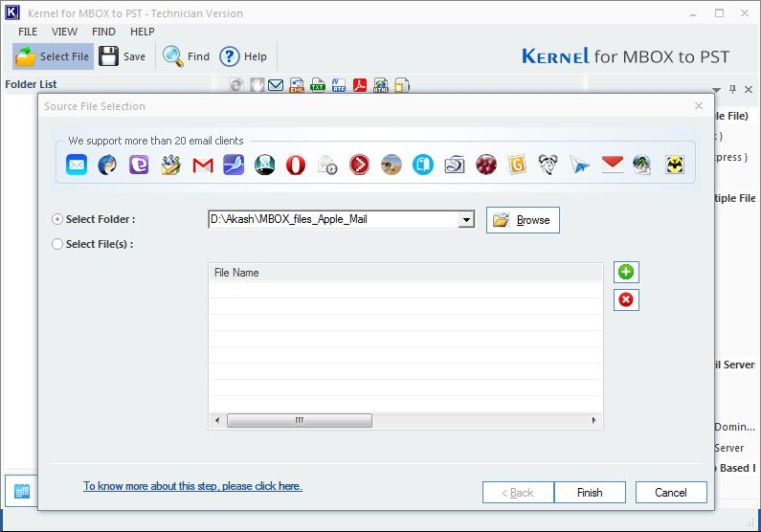The width and height of the screenshot is (761, 532).
Task: Click the red Opera O icon
Action: [x=296, y=165]
